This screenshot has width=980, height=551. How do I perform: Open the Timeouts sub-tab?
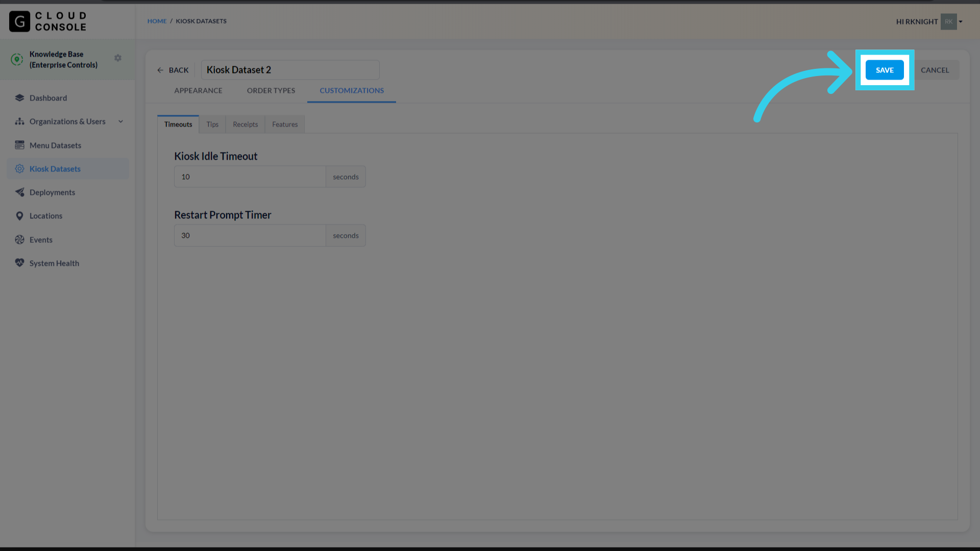(x=178, y=124)
